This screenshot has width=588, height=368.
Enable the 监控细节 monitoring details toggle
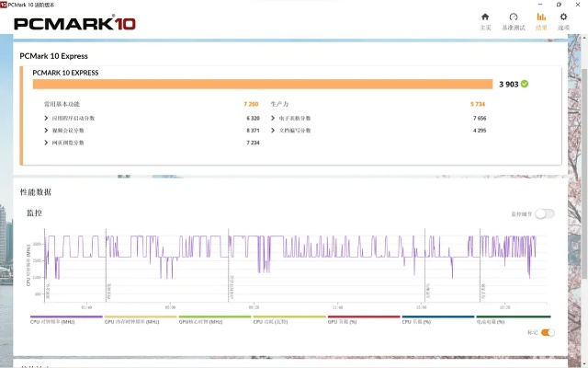[546, 213]
